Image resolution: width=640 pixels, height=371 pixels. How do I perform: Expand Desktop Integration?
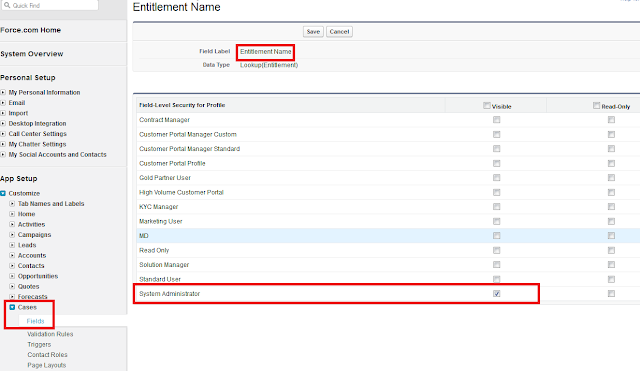coord(3,123)
